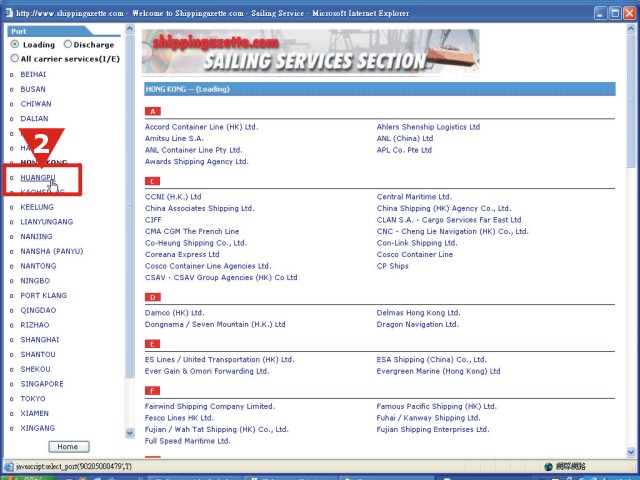Open Dragon Navigation Ltd. link
Screen dimensions: 640x480
pyautogui.click(x=418, y=324)
